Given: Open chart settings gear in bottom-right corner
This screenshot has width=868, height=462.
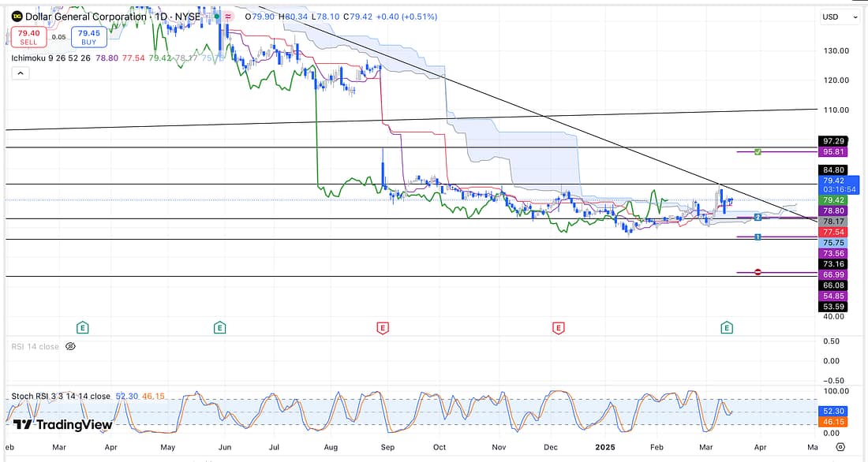Looking at the screenshot, I should pyautogui.click(x=840, y=446).
